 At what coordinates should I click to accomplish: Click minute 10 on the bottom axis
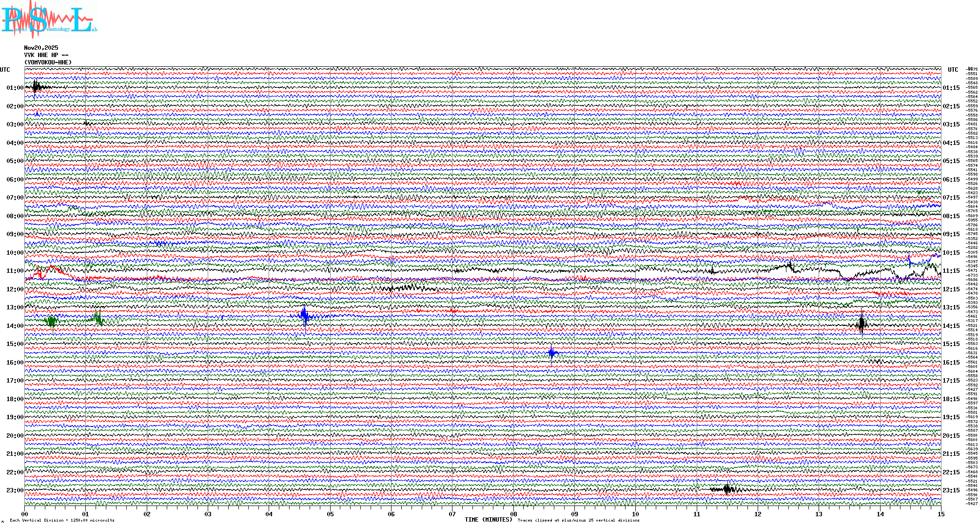635,514
